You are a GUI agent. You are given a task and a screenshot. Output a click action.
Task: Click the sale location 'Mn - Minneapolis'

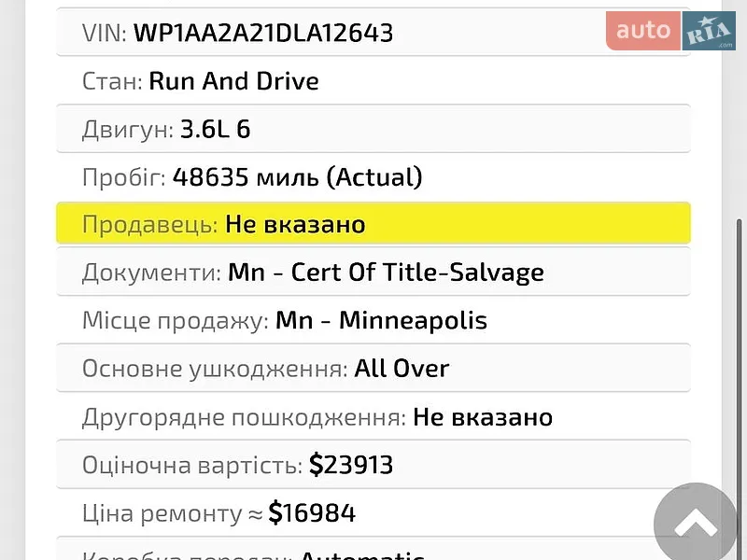pos(381,320)
